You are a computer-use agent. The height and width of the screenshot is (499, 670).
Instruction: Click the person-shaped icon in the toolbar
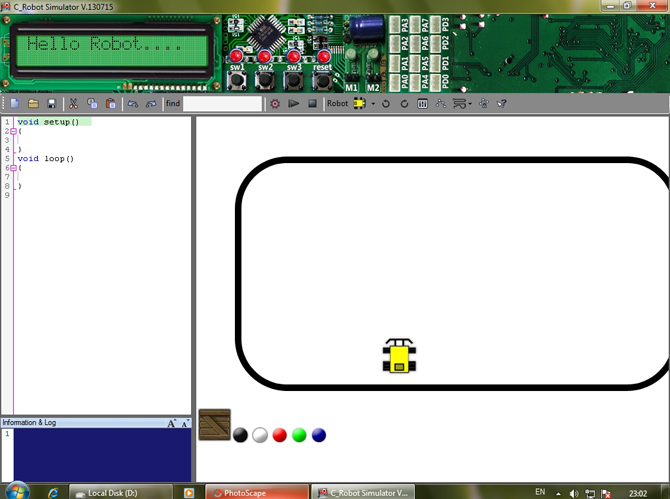tap(484, 103)
